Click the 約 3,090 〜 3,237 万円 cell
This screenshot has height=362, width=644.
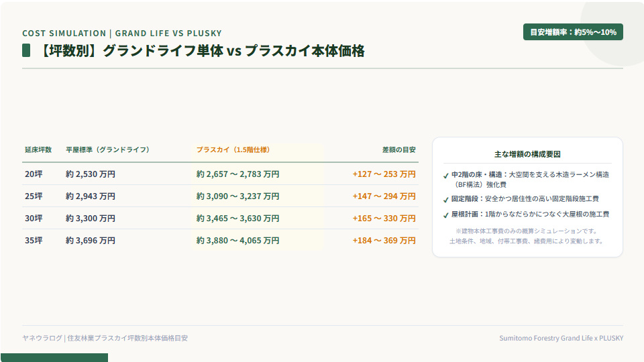pos(237,196)
